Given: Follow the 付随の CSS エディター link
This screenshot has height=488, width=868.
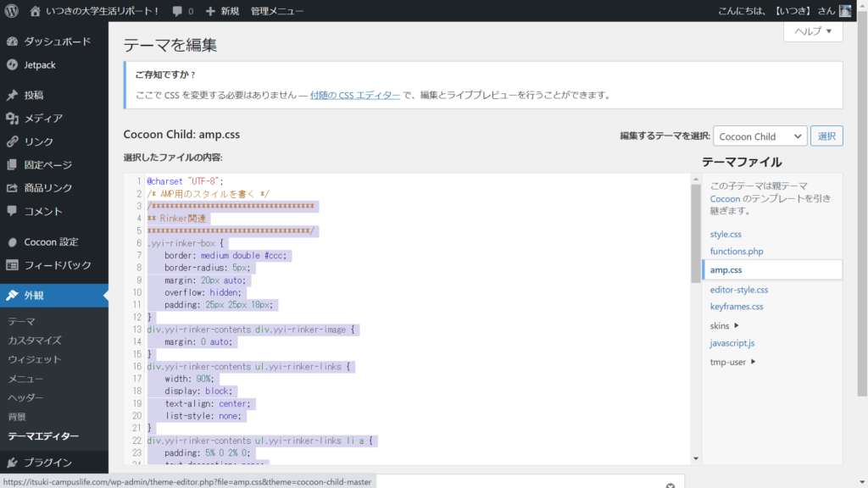Looking at the screenshot, I should click(x=355, y=95).
